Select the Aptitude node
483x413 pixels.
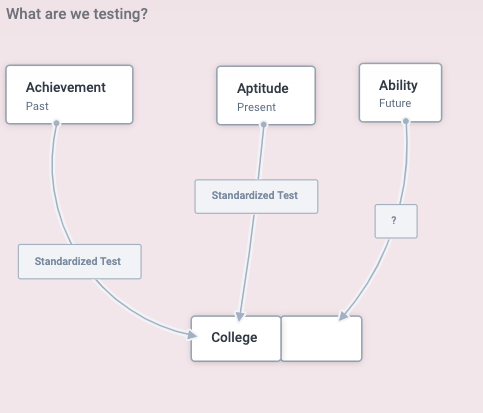(x=266, y=96)
